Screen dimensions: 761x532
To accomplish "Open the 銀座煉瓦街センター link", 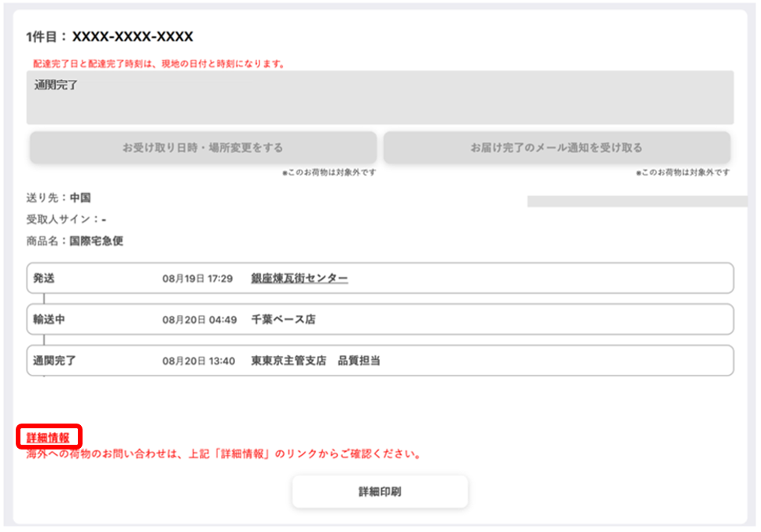I will point(300,278).
